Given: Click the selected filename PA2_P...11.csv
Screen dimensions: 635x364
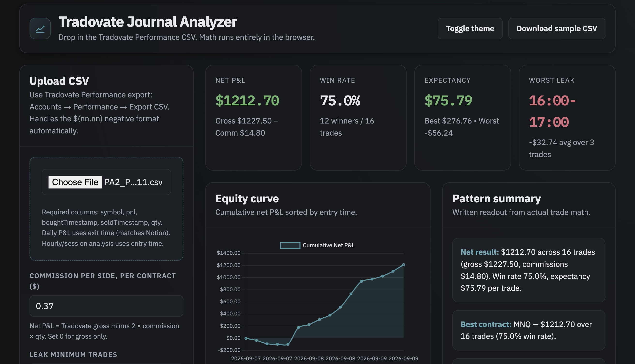Looking at the screenshot, I should click(133, 182).
